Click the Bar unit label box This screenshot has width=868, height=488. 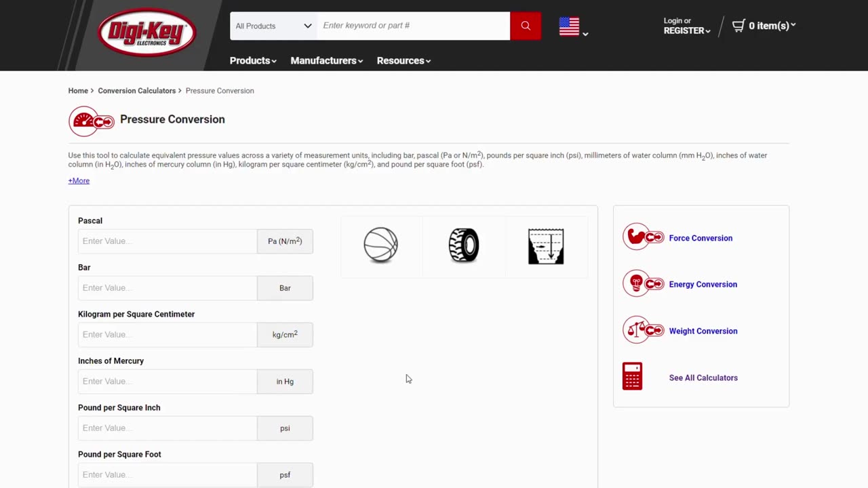click(285, 288)
